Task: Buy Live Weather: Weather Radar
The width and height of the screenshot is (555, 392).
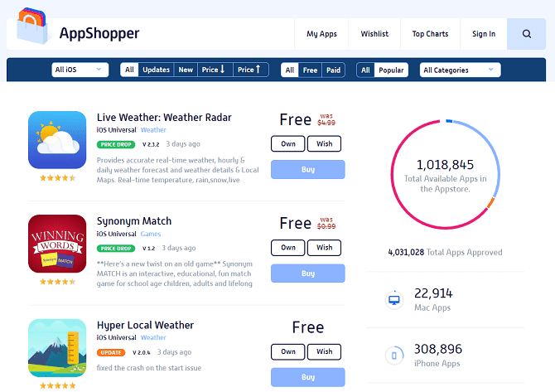Action: [x=308, y=169]
